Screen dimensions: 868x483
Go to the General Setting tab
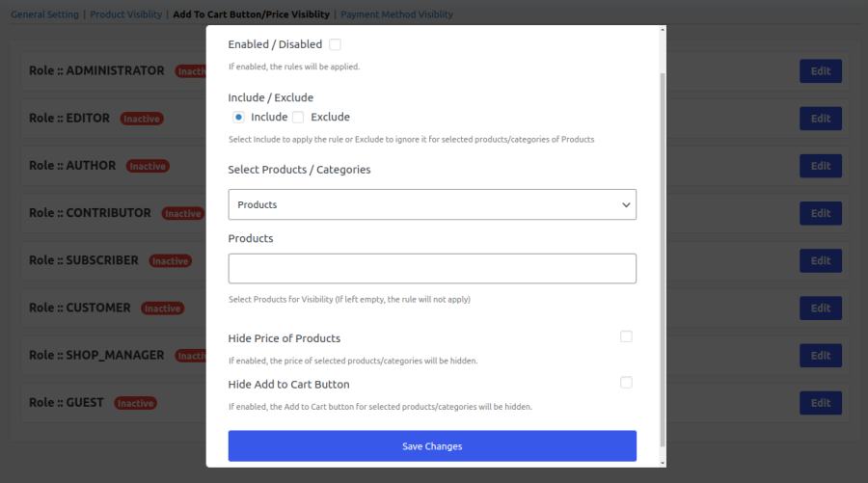44,14
